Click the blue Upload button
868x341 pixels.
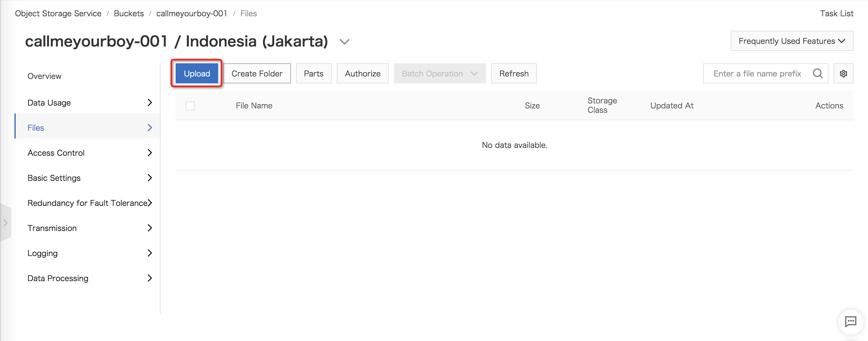(197, 73)
